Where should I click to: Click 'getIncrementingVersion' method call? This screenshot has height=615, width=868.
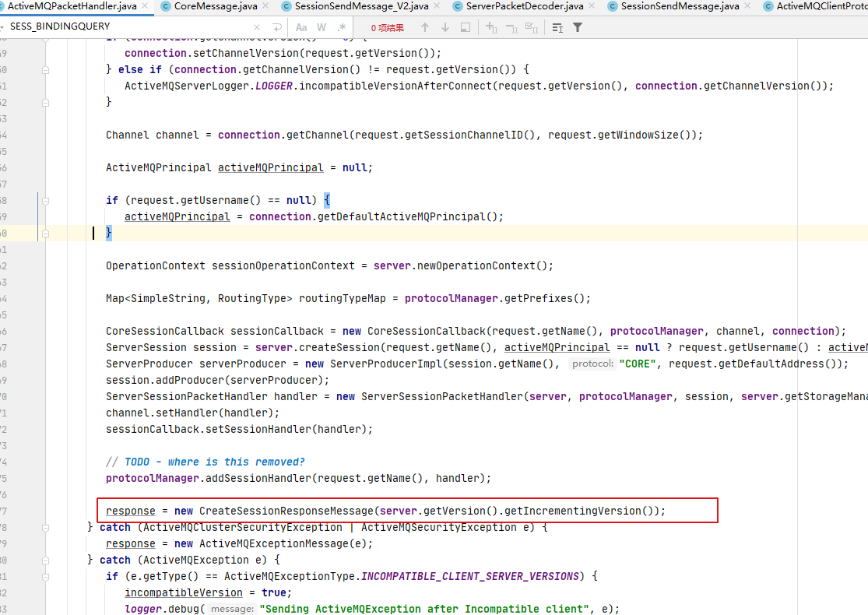(573, 511)
